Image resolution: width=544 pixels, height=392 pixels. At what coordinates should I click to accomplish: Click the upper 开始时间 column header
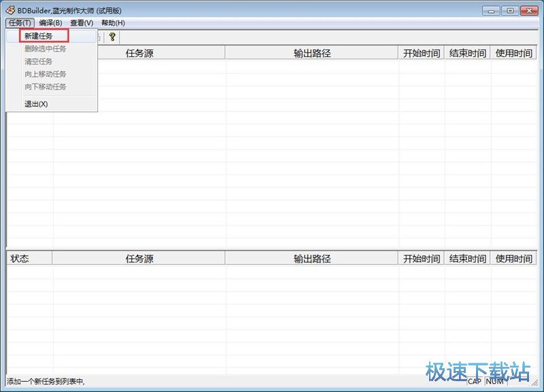pos(421,53)
